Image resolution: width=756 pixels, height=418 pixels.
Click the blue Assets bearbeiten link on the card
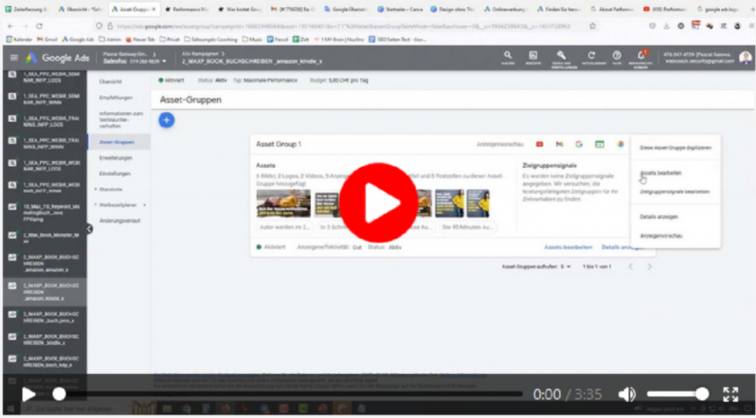tap(568, 247)
